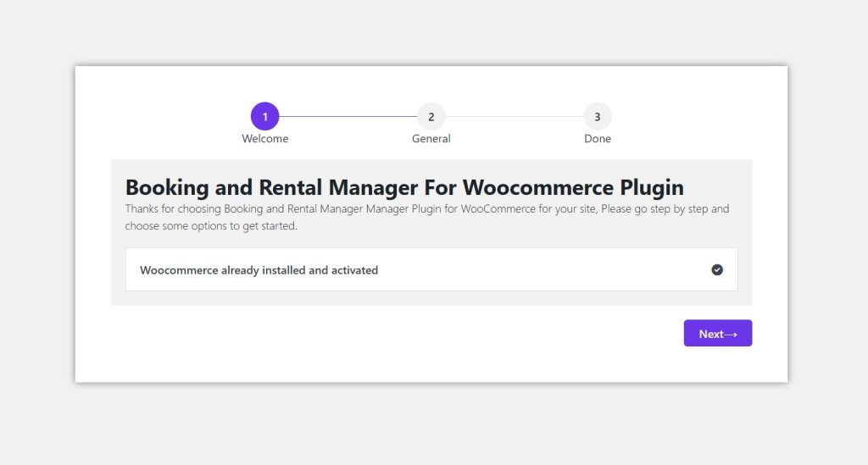Select the step 3 circle
This screenshot has height=465, width=868.
click(x=597, y=117)
